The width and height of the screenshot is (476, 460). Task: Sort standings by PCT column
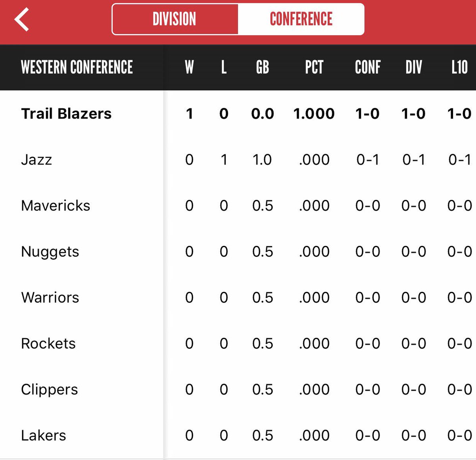click(x=314, y=67)
